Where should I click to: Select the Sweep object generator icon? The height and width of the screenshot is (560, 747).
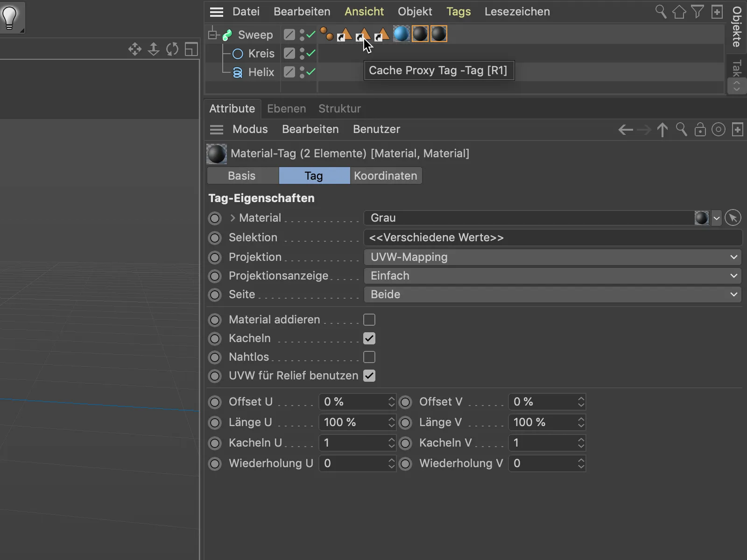pyautogui.click(x=227, y=35)
